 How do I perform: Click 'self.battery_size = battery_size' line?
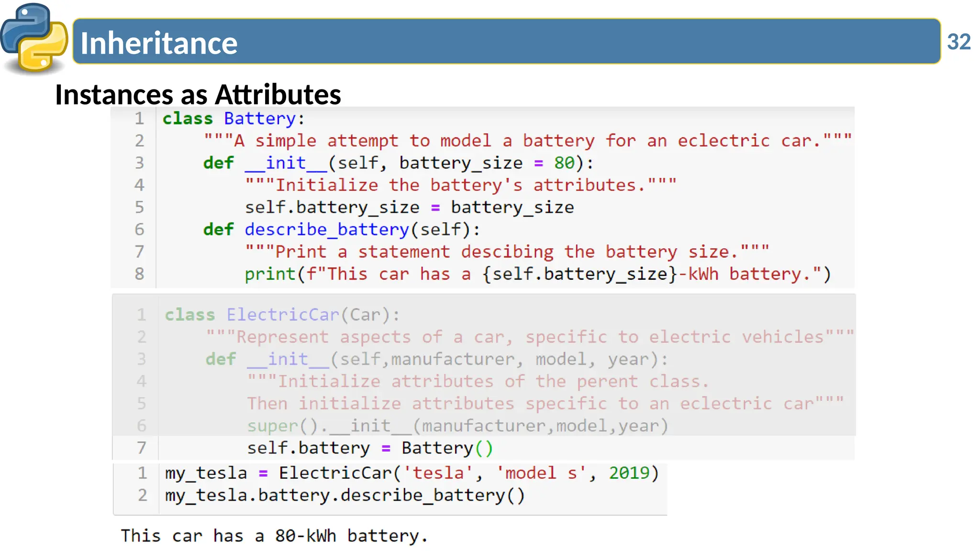tap(410, 208)
